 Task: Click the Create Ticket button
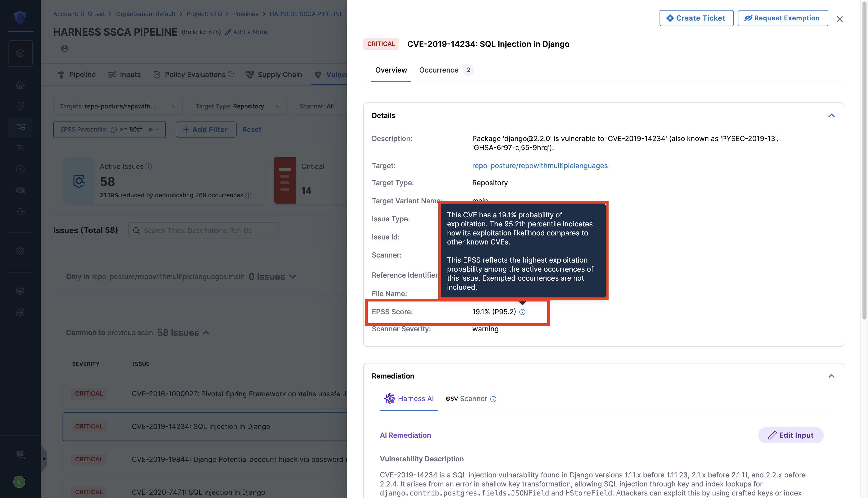tap(696, 18)
